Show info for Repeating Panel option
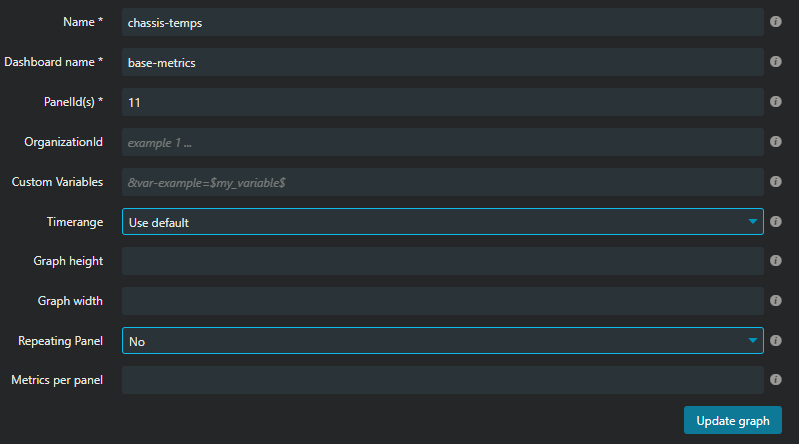The width and height of the screenshot is (799, 444). [x=776, y=341]
